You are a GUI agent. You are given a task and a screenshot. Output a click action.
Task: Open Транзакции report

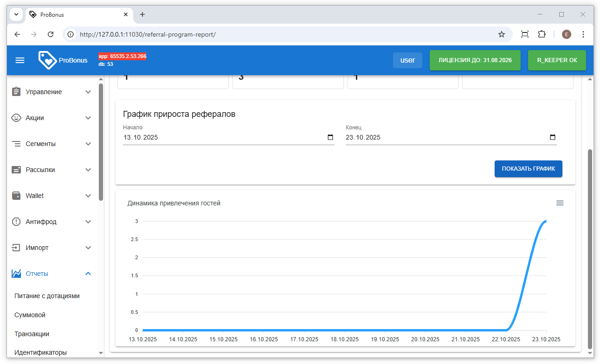tap(32, 334)
